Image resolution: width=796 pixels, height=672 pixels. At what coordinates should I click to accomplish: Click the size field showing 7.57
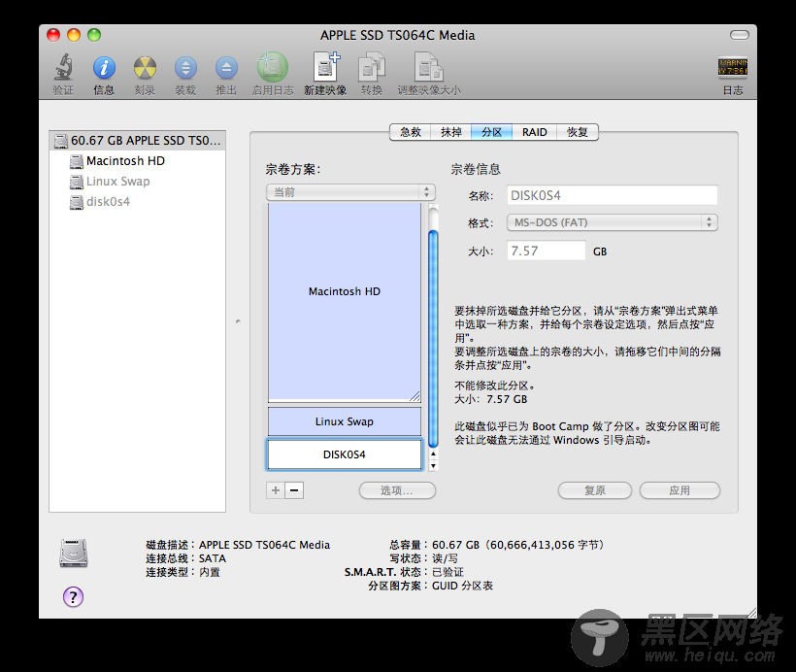(547, 251)
